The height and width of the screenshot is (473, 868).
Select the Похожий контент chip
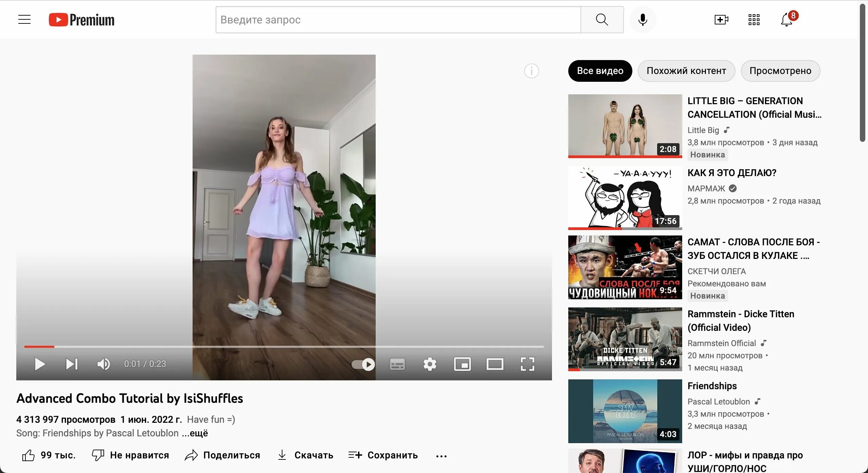point(686,71)
